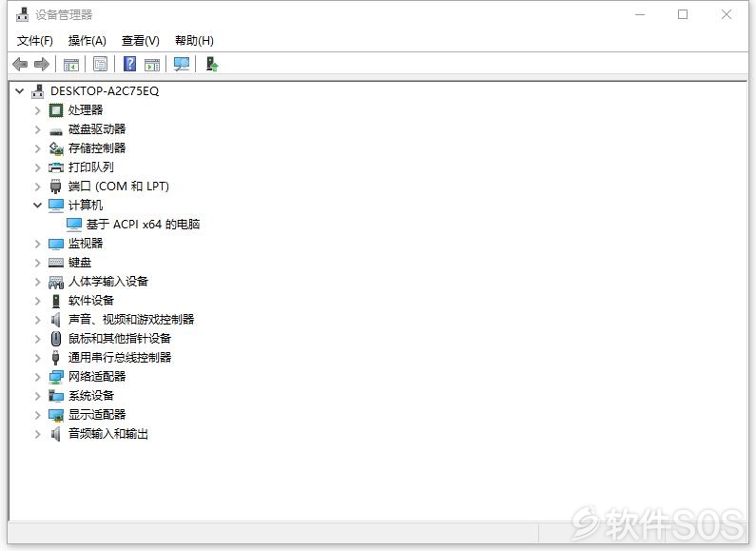
Task: Click the 显示适配器 display adapter icon
Action: [x=56, y=415]
